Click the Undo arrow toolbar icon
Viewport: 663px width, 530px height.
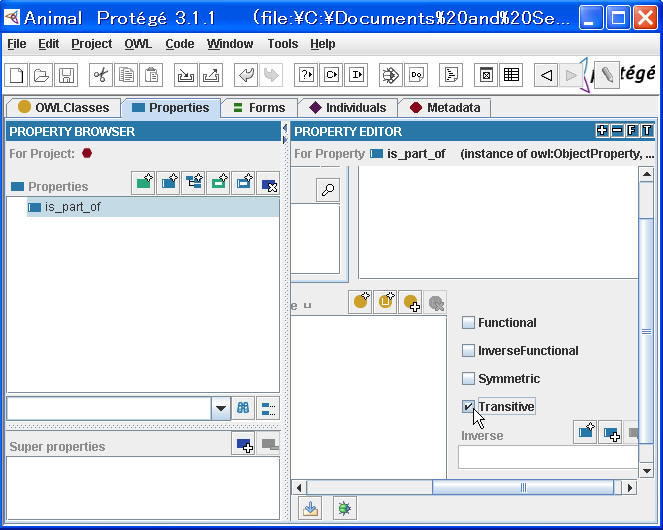(245, 75)
